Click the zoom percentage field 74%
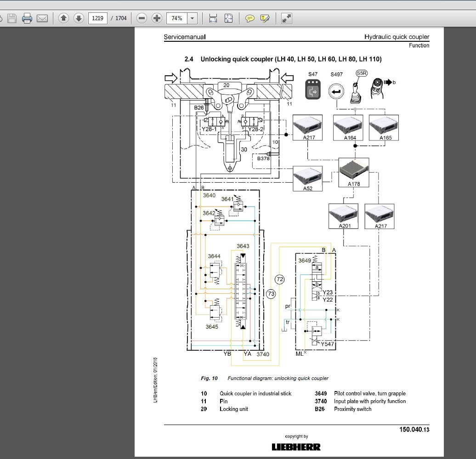This screenshot has height=459, width=476. click(177, 18)
